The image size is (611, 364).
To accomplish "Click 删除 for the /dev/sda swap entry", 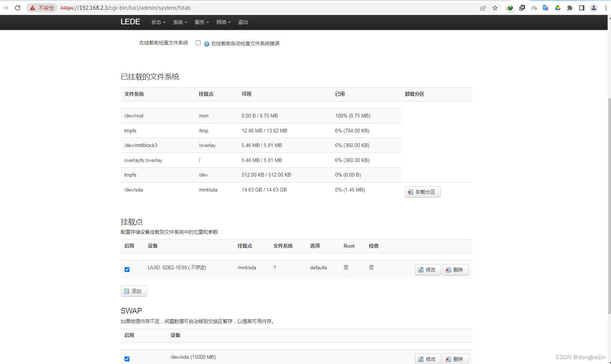I will point(455,359).
